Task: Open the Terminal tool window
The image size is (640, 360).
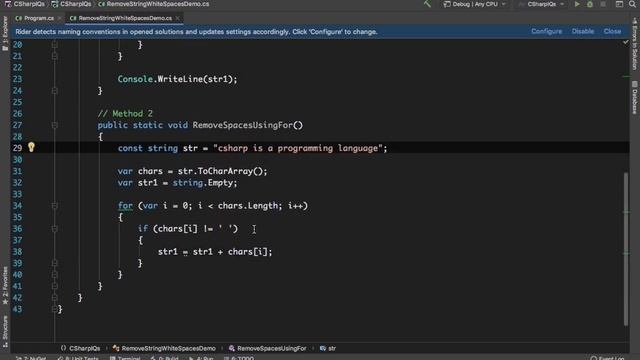Action: click(x=125, y=358)
